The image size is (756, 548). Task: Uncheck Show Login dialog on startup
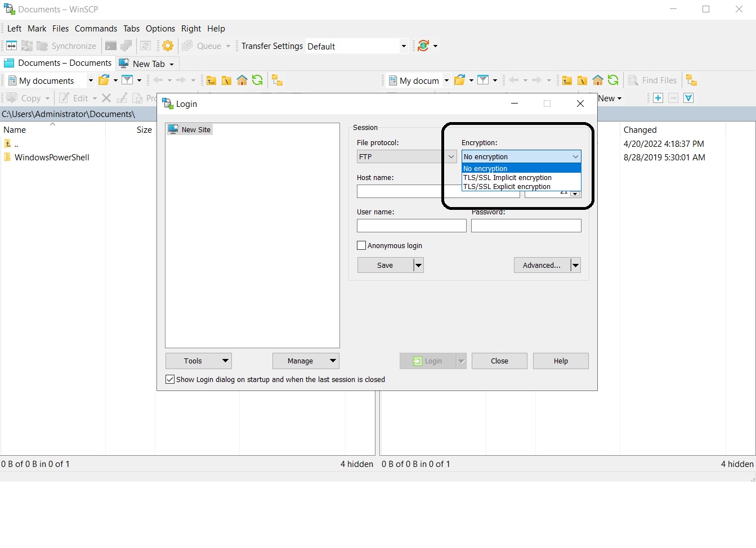click(170, 379)
